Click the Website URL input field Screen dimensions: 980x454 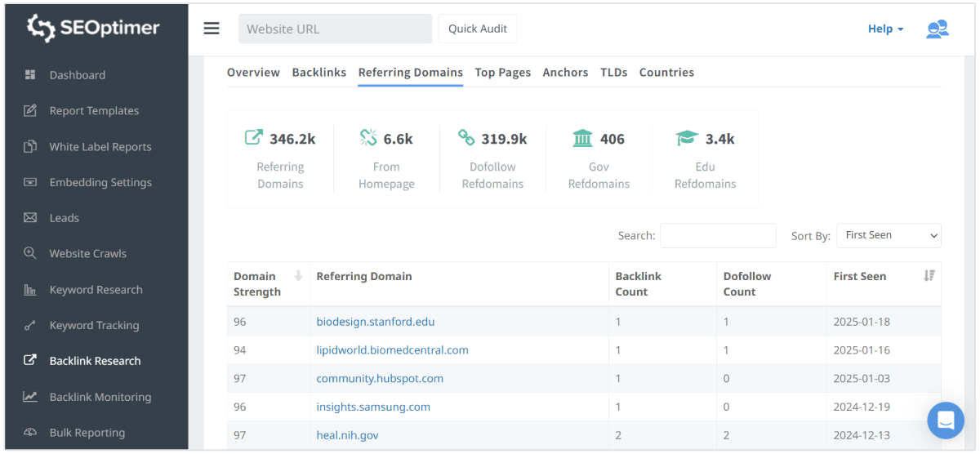coord(335,29)
